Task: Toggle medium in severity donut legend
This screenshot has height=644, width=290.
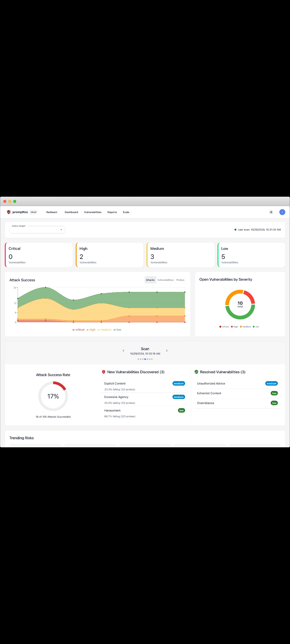Action: click(245, 327)
